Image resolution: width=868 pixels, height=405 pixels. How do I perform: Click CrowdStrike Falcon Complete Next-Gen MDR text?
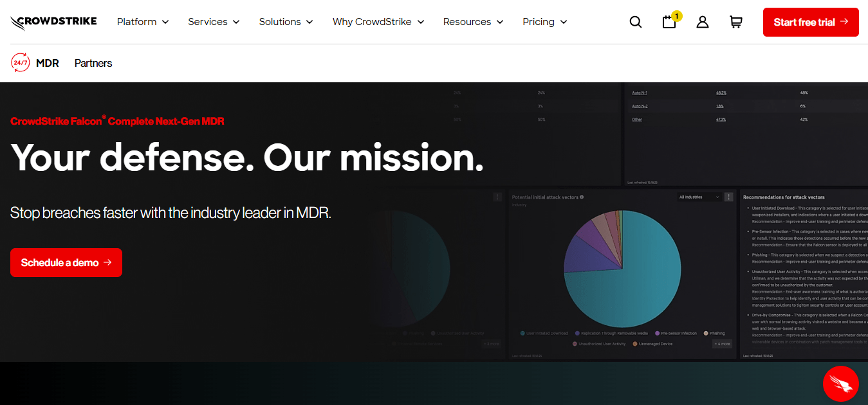tap(117, 121)
